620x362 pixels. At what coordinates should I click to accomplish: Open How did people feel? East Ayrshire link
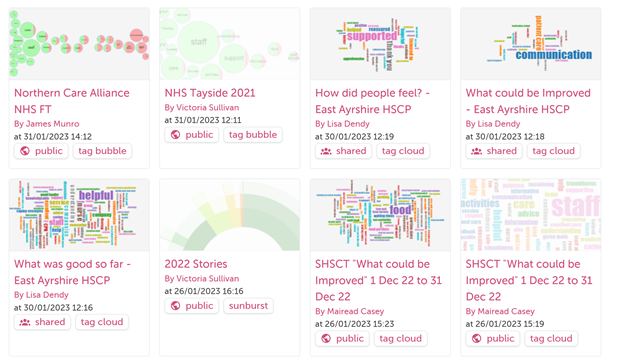click(x=372, y=101)
